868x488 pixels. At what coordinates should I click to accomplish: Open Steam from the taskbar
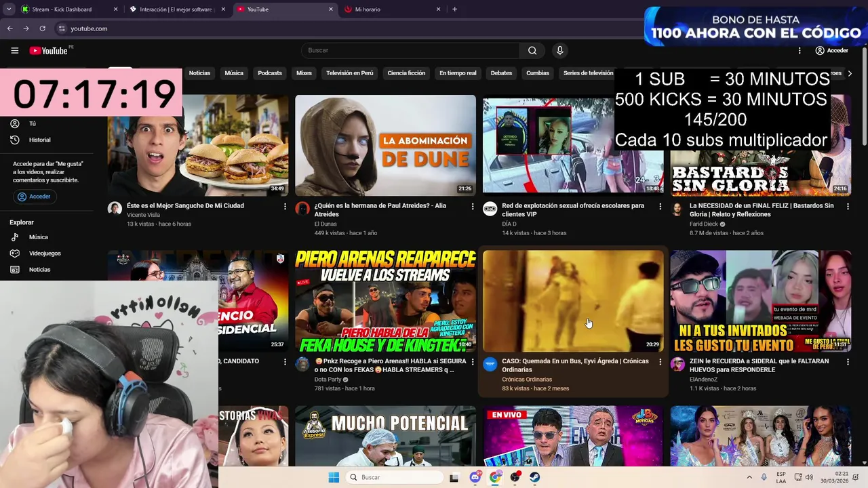click(534, 478)
